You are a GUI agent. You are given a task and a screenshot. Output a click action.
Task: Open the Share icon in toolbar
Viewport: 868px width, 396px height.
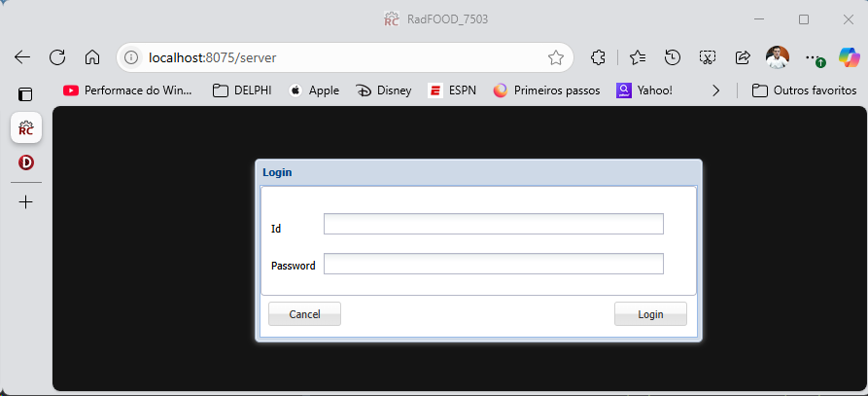[x=743, y=57]
